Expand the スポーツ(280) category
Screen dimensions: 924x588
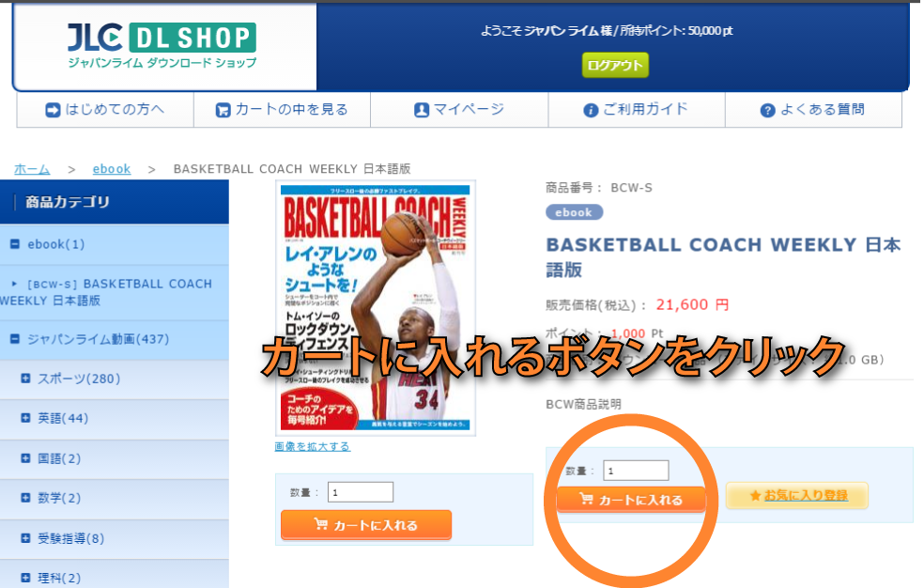(x=25, y=379)
